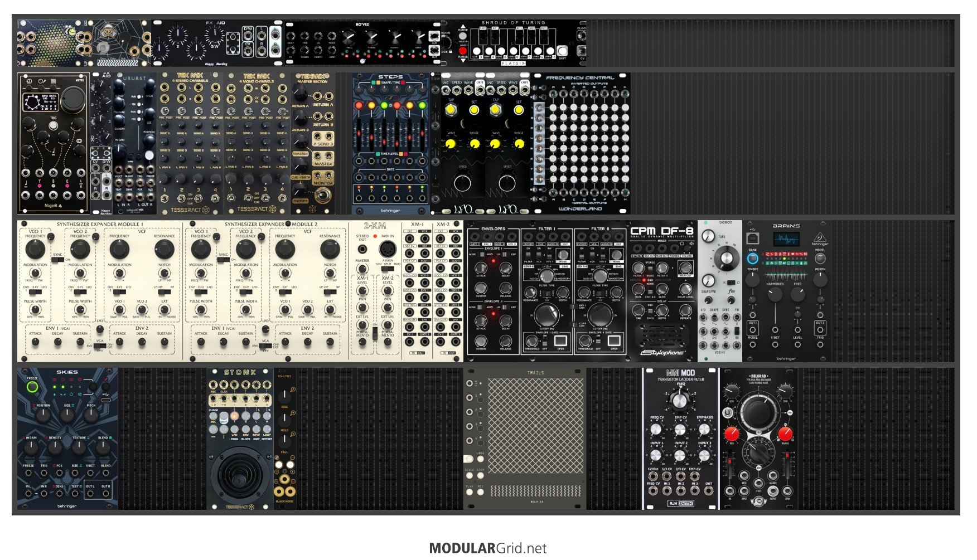Select the Frequency Central Wonderland module
This screenshot has width=977, height=560.
point(581,144)
